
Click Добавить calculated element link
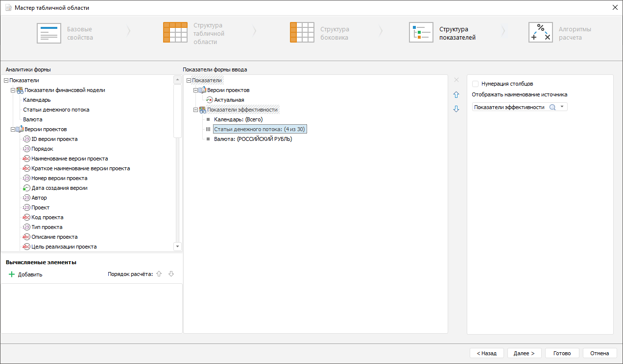pyautogui.click(x=30, y=274)
